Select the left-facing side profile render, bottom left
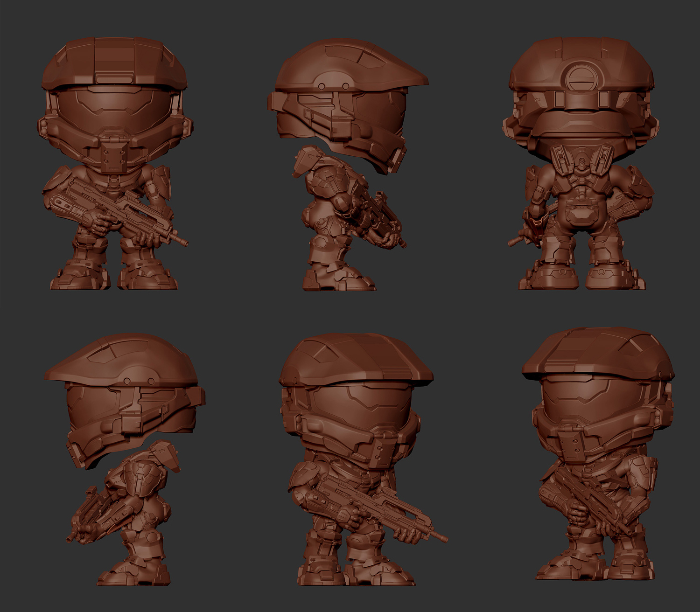Viewport: 700px width, 612px height. (x=125, y=459)
